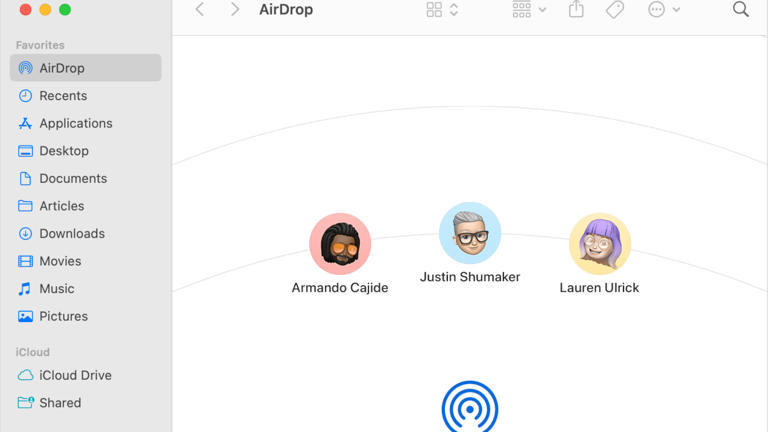Viewport: 768px width, 432px height.
Task: Select Armando Cajide's AirDrop avatar
Action: click(340, 244)
